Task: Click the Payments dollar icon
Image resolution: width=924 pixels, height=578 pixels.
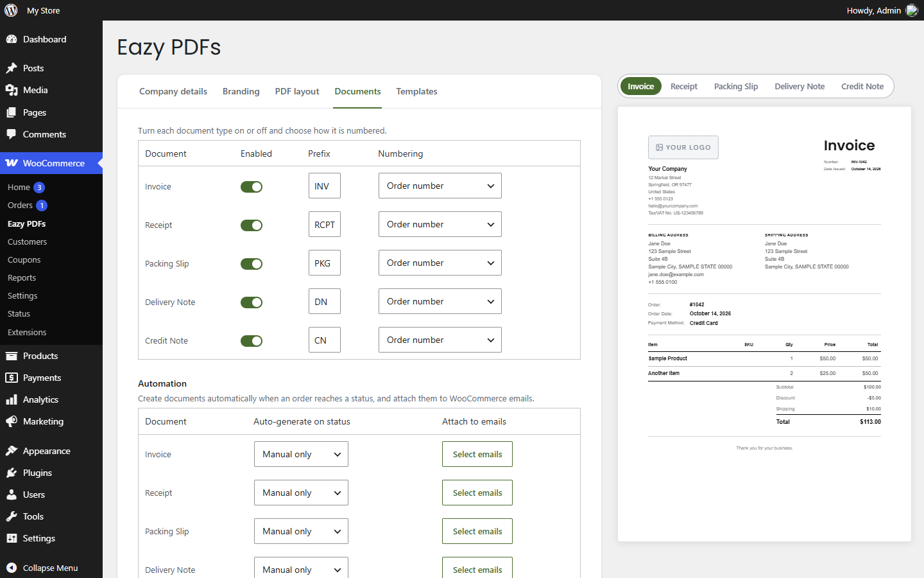Action: tap(12, 378)
